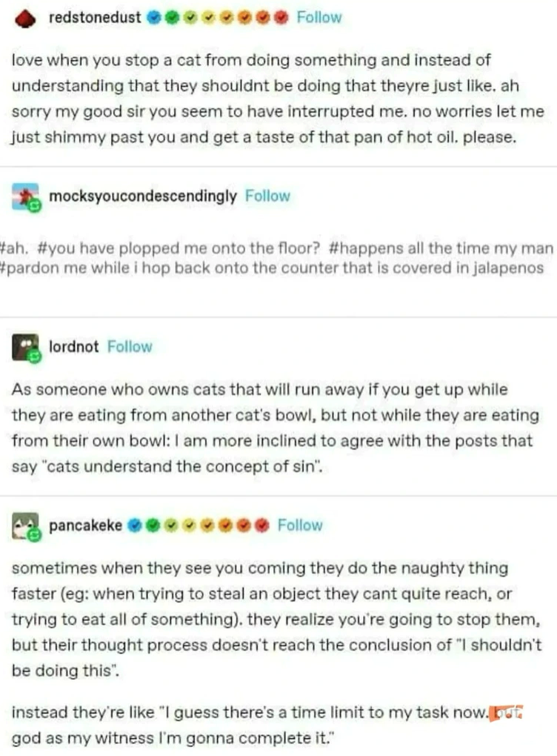Open the redstonedust username link
This screenshot has width=557, height=756.
pos(95,17)
